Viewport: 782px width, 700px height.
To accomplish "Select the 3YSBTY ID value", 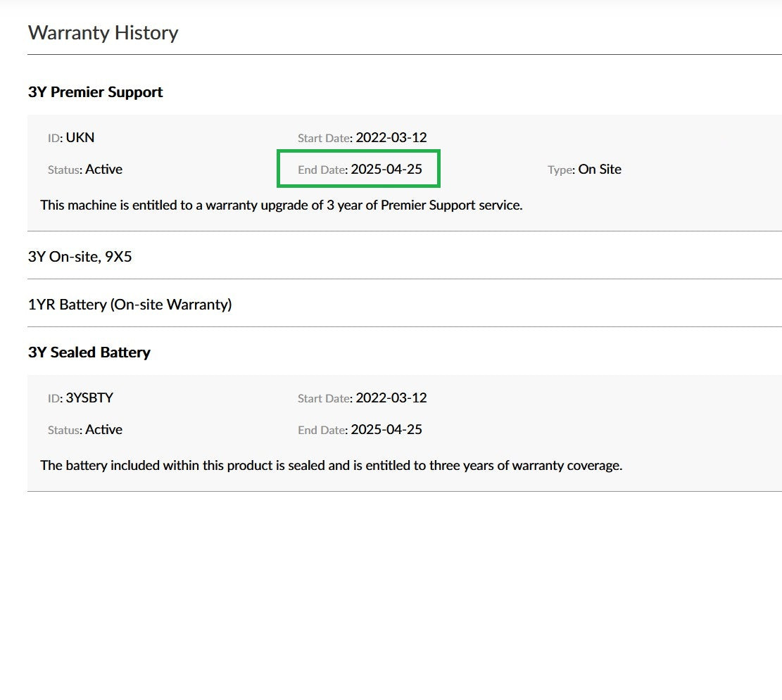I will (x=89, y=397).
